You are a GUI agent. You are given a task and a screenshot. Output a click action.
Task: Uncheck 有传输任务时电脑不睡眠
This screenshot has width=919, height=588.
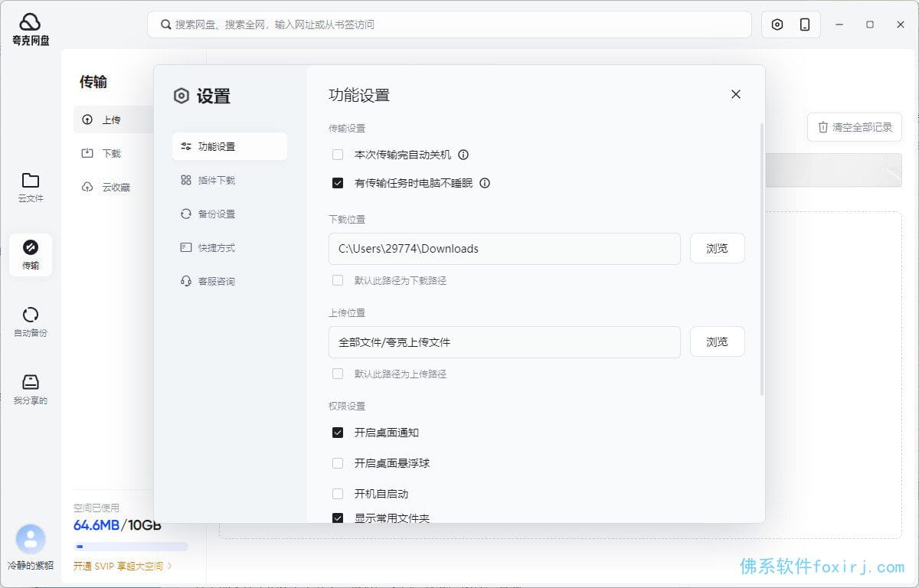click(338, 183)
